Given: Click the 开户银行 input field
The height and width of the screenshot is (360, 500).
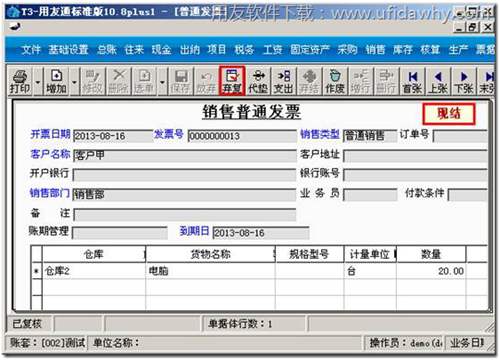Looking at the screenshot, I should [x=185, y=175].
